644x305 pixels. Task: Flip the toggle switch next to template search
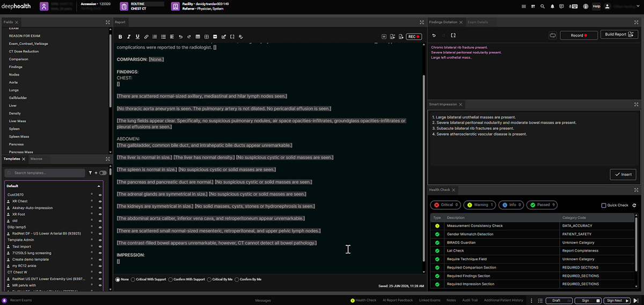click(103, 173)
